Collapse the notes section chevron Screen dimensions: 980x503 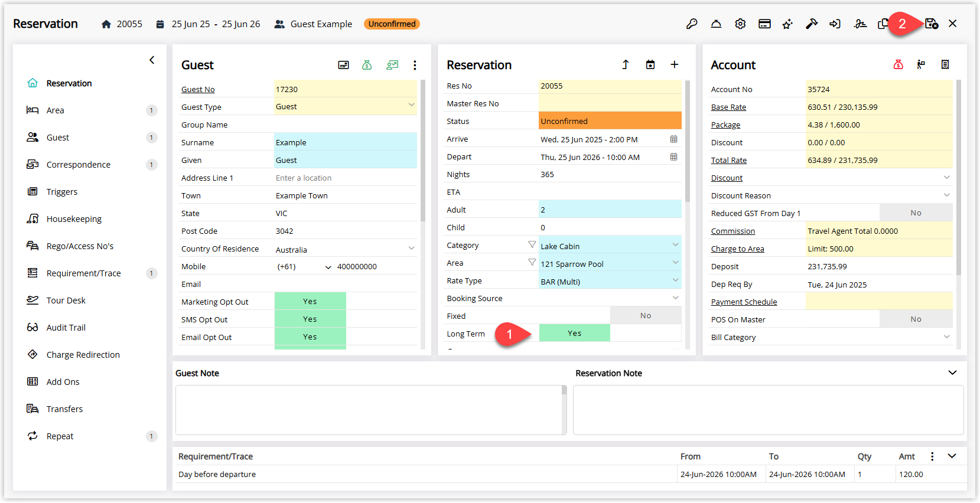tap(952, 373)
